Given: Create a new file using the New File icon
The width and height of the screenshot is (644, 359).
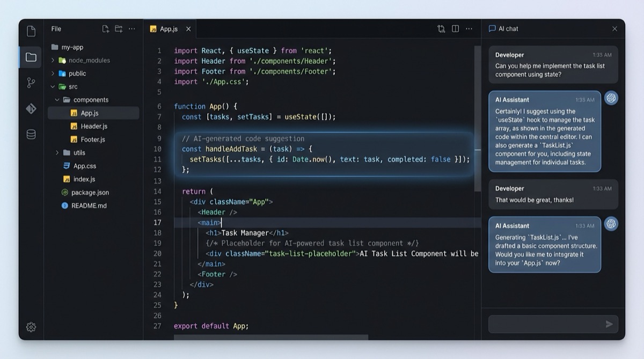Looking at the screenshot, I should tap(105, 28).
